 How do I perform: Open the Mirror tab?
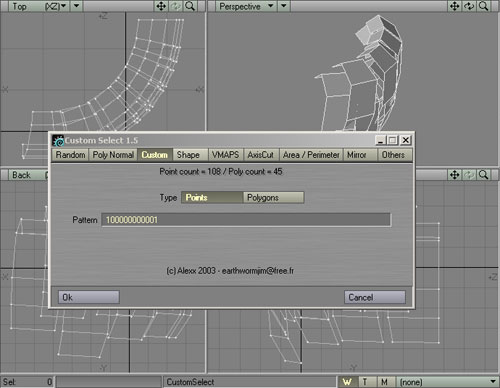pos(360,155)
